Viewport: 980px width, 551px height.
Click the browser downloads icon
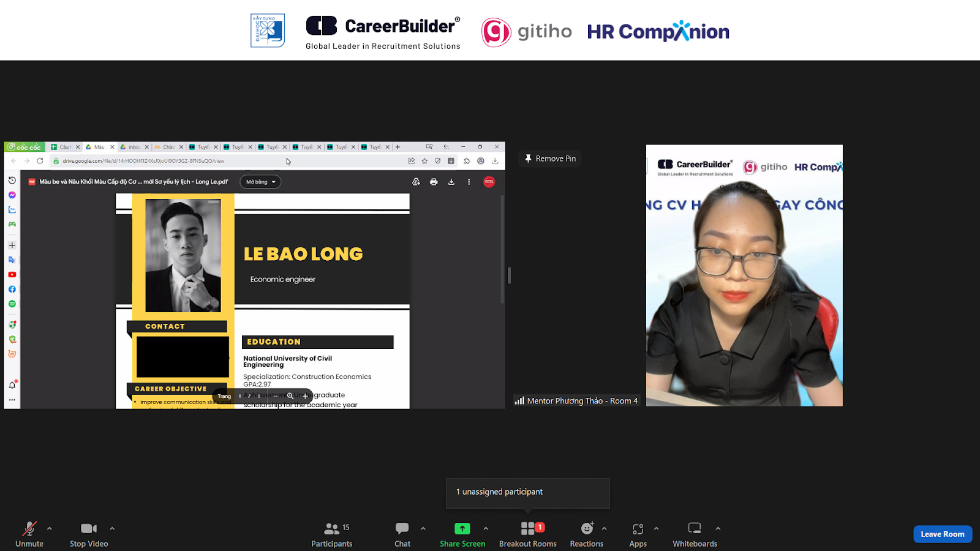495,161
